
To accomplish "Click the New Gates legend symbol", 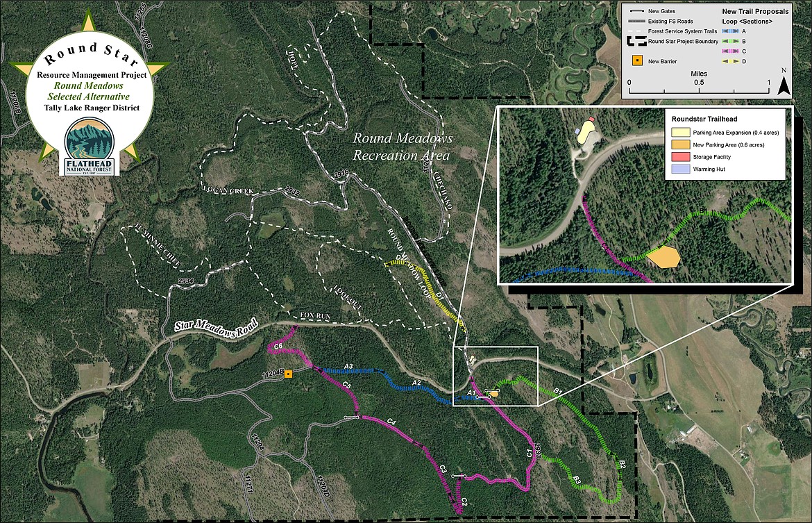I will (x=636, y=11).
